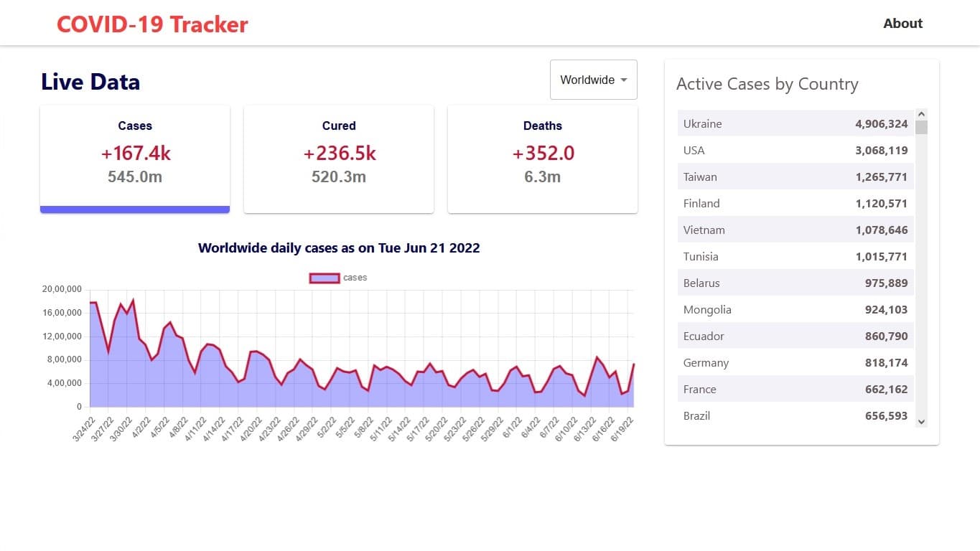The image size is (980, 551).
Task: Click the Active Cases by Country heading
Action: click(767, 84)
